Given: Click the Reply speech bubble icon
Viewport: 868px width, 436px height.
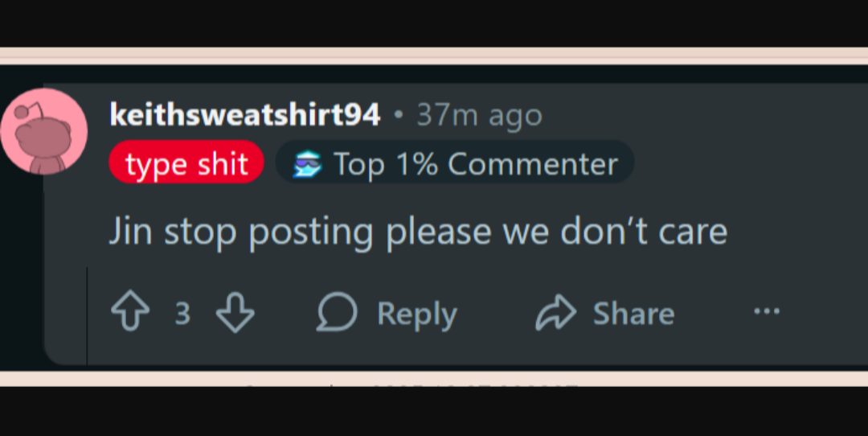Looking at the screenshot, I should 337,312.
